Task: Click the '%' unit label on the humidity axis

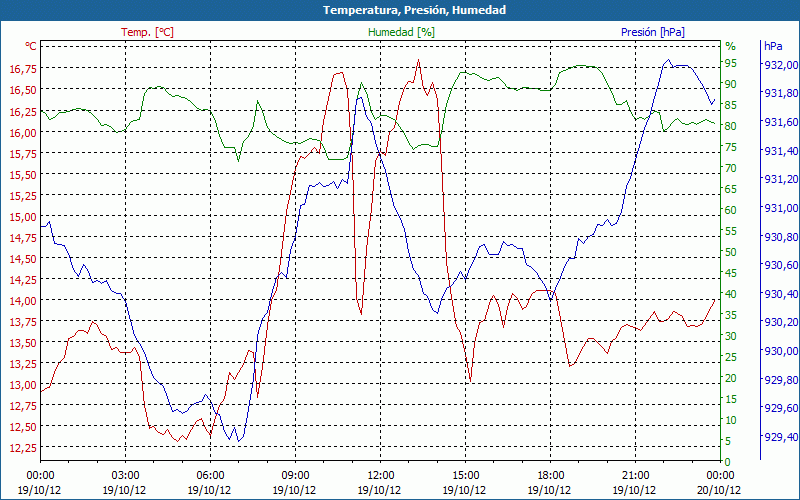Action: tap(731, 46)
